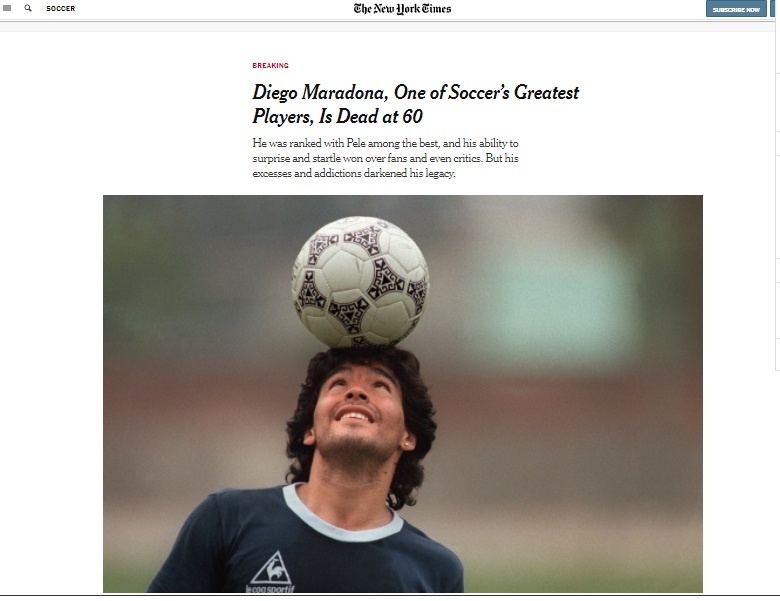Viewport: 780px width, 601px height.
Task: Click the headline line 'Players, Is Dead at 60'
Action: (337, 116)
